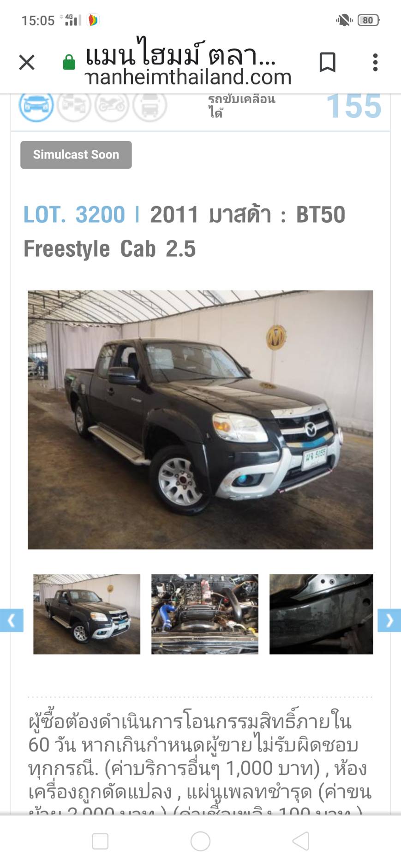Image resolution: width=401 pixels, height=868 pixels.
Task: Select the motorcycle filter icon
Action: click(112, 105)
